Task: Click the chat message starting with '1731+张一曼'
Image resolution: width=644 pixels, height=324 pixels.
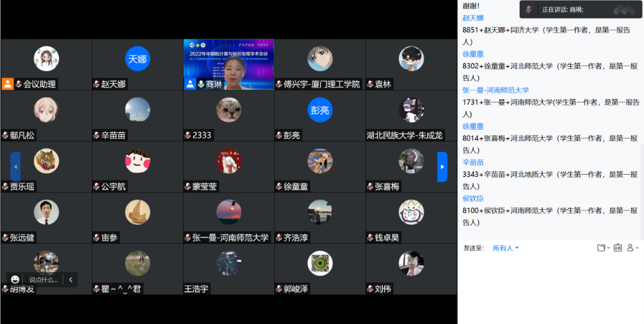Action: tap(551, 108)
